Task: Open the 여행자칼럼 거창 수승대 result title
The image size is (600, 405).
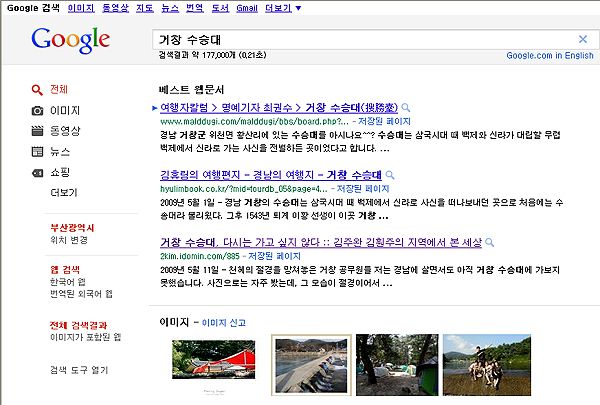Action: point(279,108)
